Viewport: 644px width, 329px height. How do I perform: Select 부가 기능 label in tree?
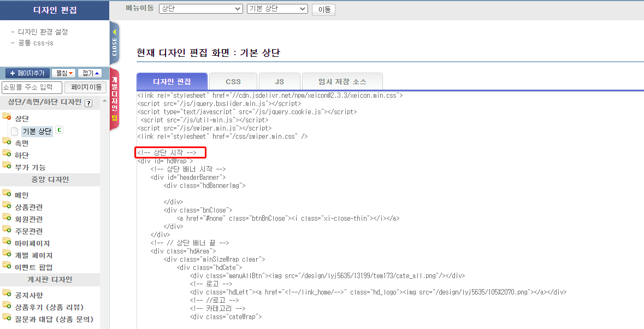30,167
